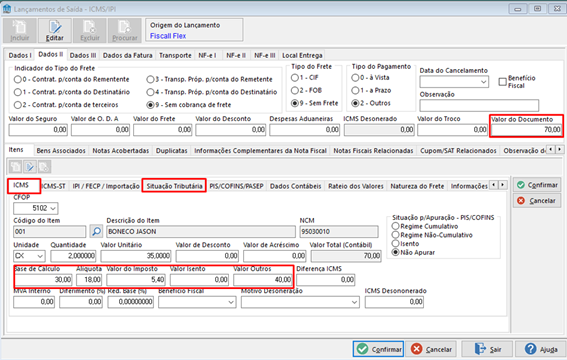Click the Incluir toolbar icon

click(20, 31)
